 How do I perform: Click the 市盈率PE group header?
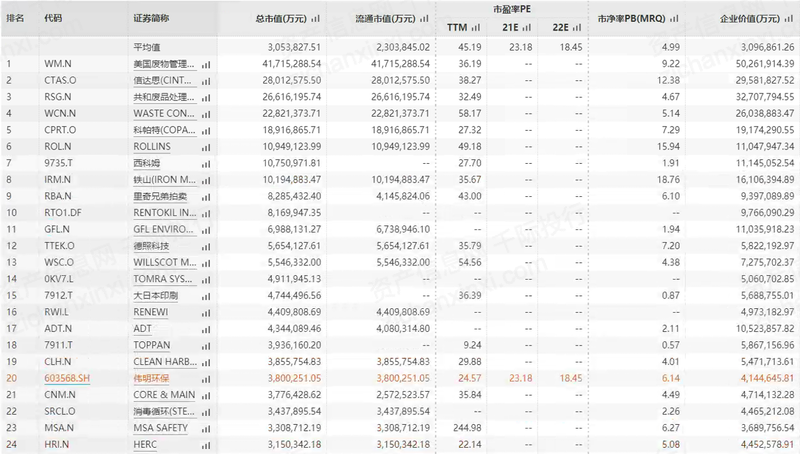click(x=512, y=9)
